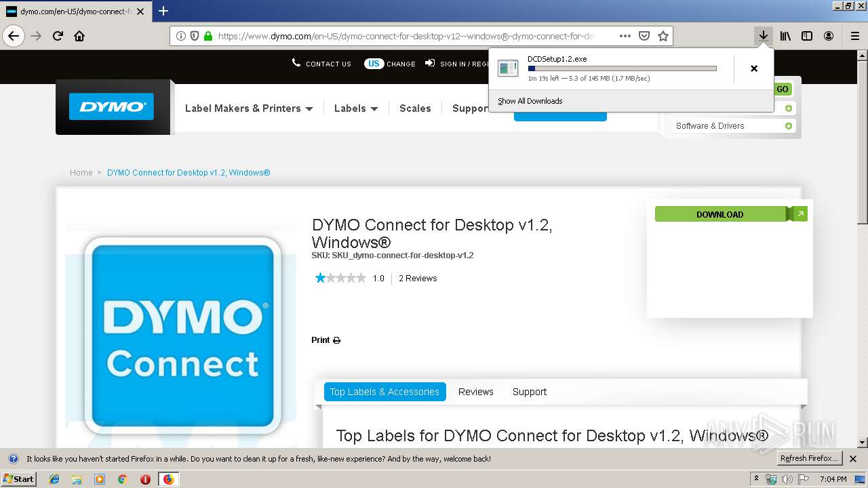Click the download progress bar

point(622,68)
